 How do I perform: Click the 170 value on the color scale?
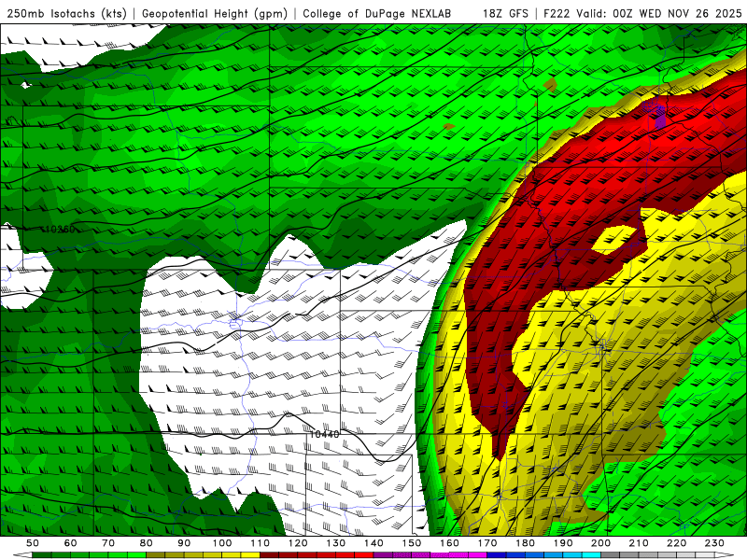[x=487, y=543]
